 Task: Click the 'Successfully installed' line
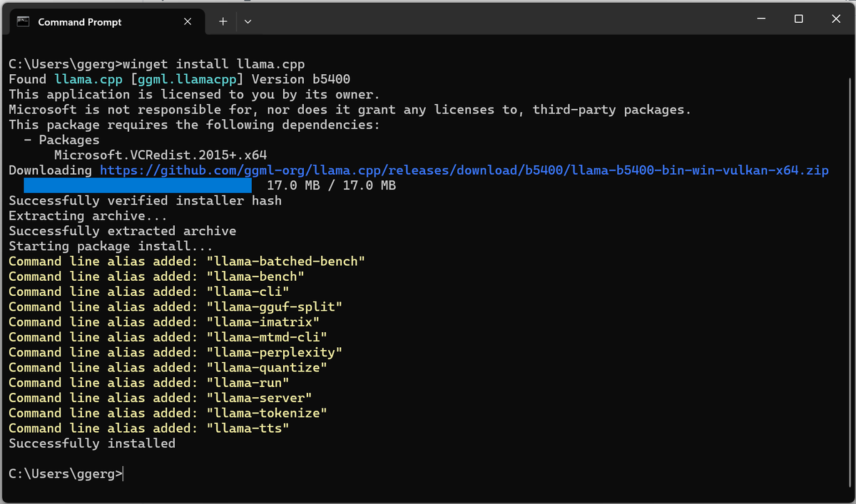92,443
